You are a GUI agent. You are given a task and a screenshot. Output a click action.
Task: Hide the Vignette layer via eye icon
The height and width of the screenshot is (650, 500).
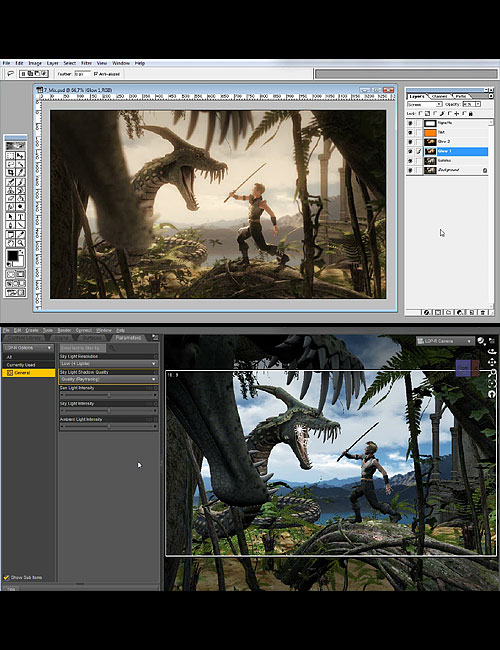(x=410, y=123)
